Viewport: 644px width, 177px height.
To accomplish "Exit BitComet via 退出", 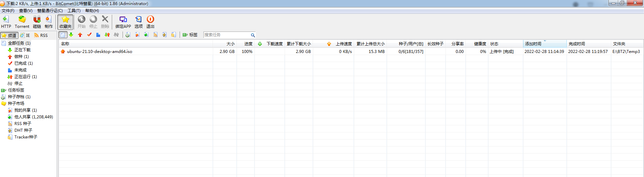I will (x=150, y=22).
